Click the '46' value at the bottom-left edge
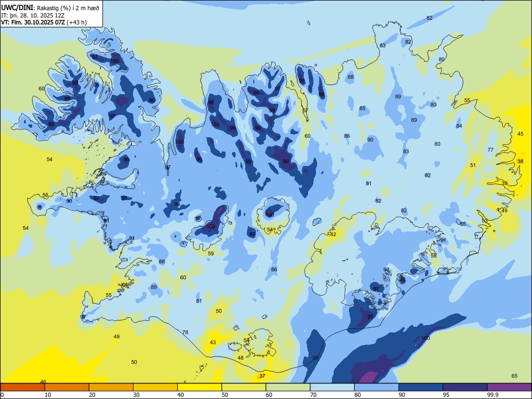The width and height of the screenshot is (532, 399). coord(43,381)
